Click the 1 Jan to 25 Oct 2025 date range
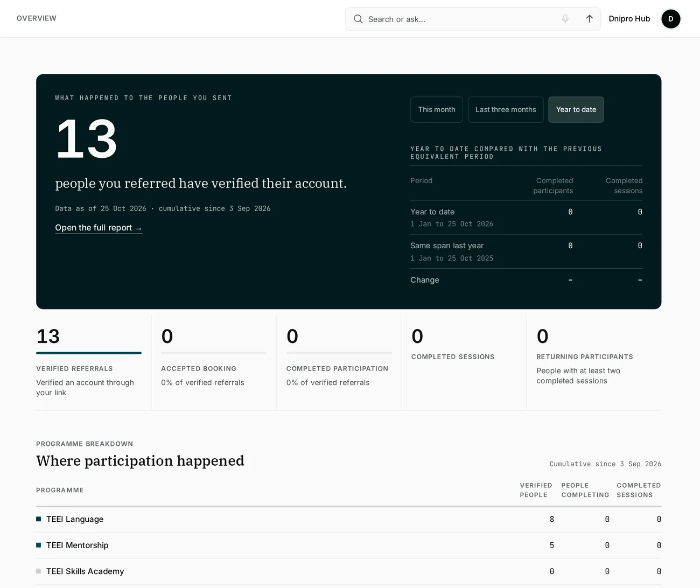 [x=452, y=258]
